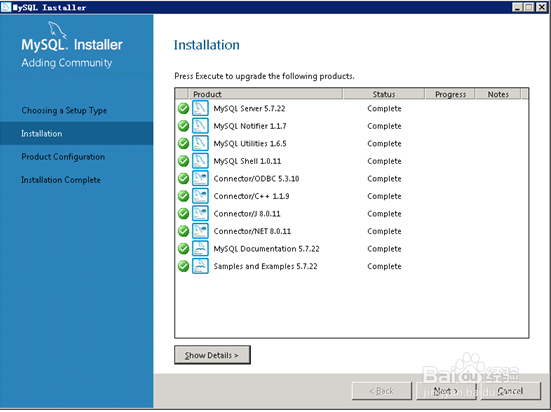Viewport: 551px width, 412px height.
Task: Click the green check icon for Connector/NET 8.0.11
Action: pyautogui.click(x=183, y=231)
